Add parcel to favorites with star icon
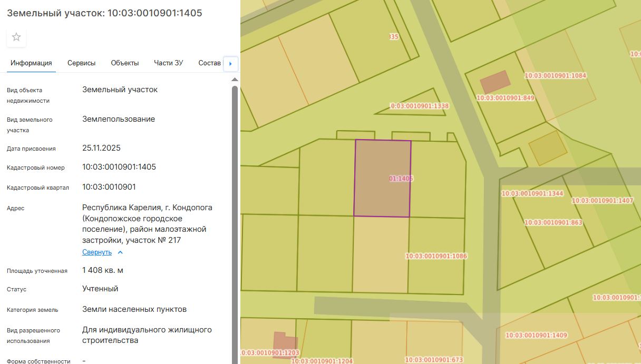The image size is (641, 364). point(16,37)
